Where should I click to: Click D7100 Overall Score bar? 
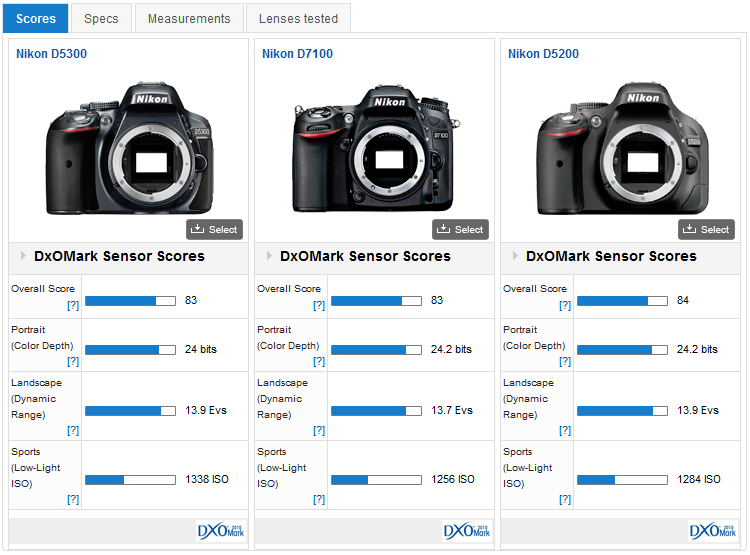(376, 301)
